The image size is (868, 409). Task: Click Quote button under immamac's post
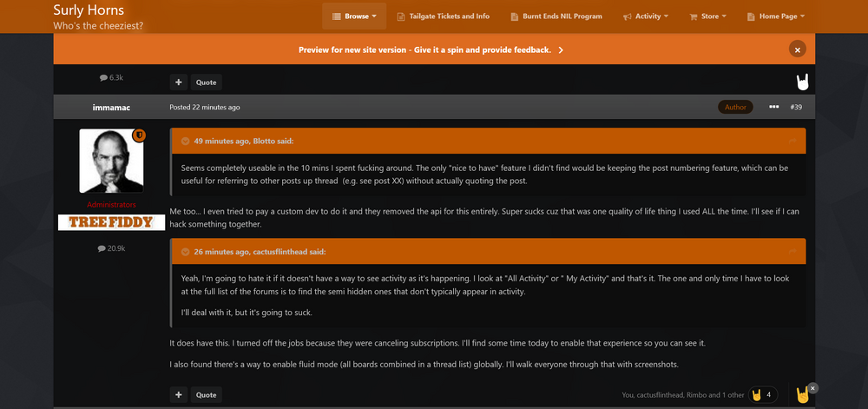click(206, 395)
